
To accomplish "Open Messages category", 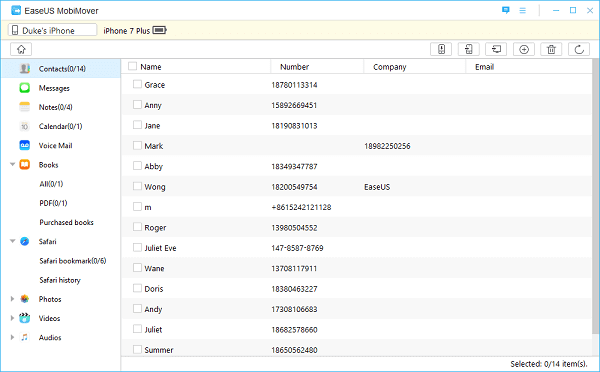I will pyautogui.click(x=54, y=88).
